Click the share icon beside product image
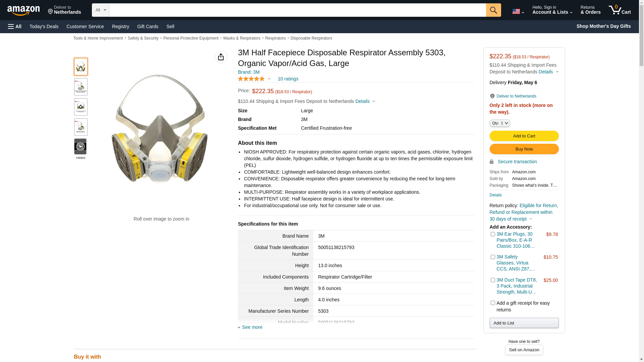Viewport: 644px width, 362px height. tap(221, 57)
